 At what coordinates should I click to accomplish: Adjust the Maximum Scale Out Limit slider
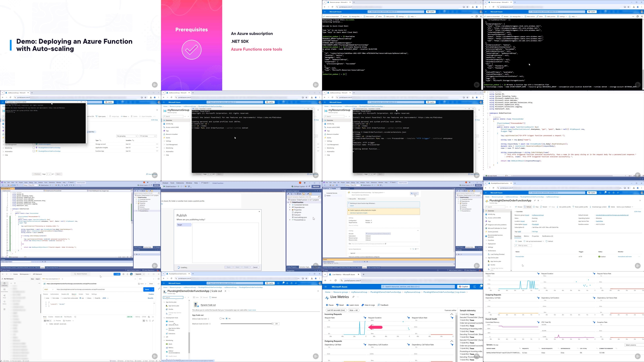(272, 324)
